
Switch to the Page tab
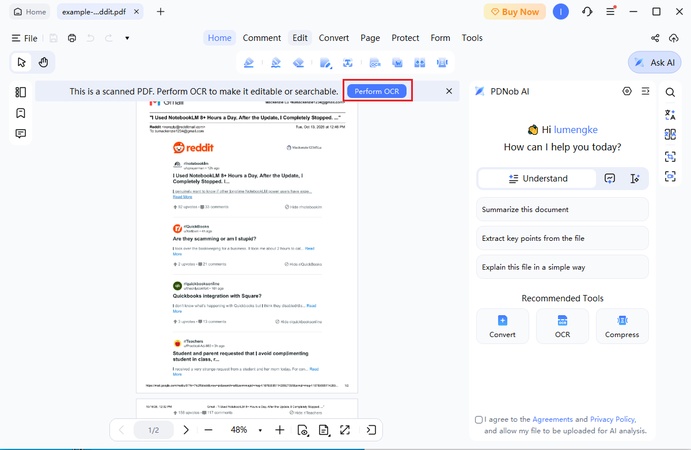[x=370, y=38]
